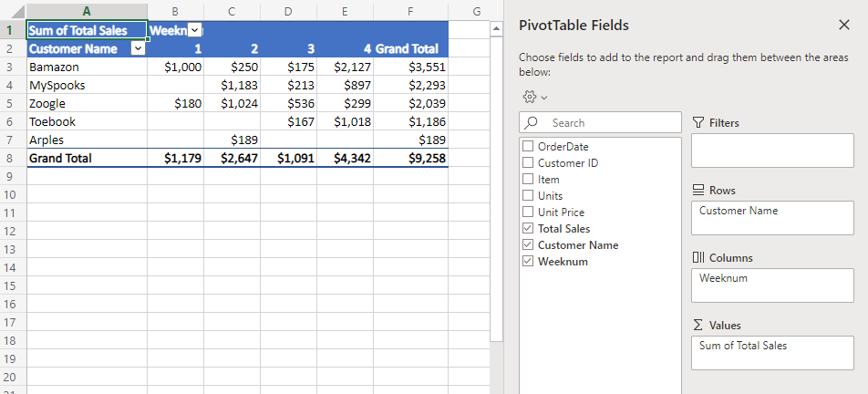Select row 8 header
Screen dimensions: 868x394
click(x=13, y=159)
